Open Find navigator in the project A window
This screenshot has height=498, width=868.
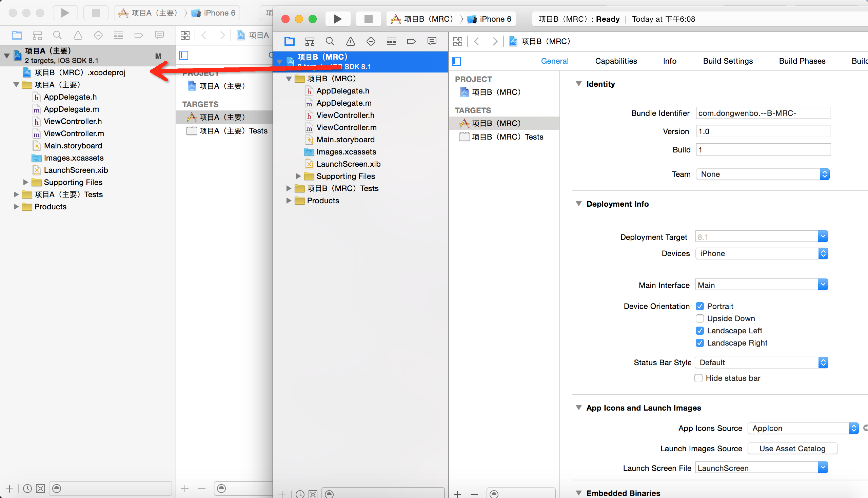57,35
